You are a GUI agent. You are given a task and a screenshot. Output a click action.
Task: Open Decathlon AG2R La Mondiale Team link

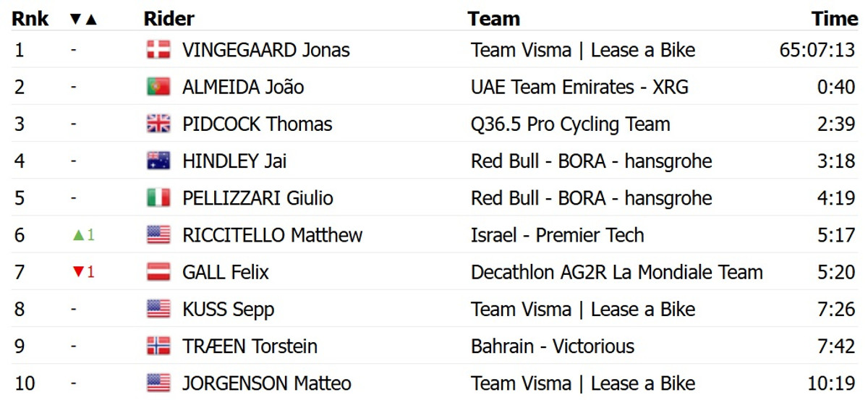tap(616, 273)
